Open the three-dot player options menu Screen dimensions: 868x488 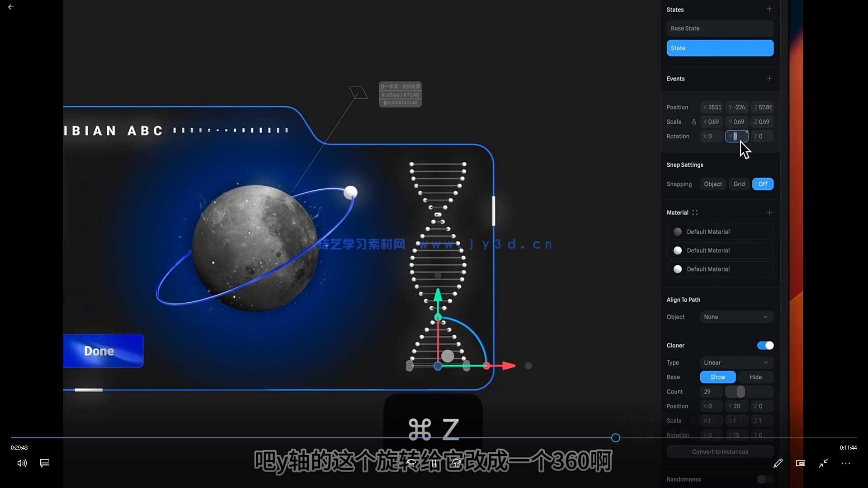[846, 463]
